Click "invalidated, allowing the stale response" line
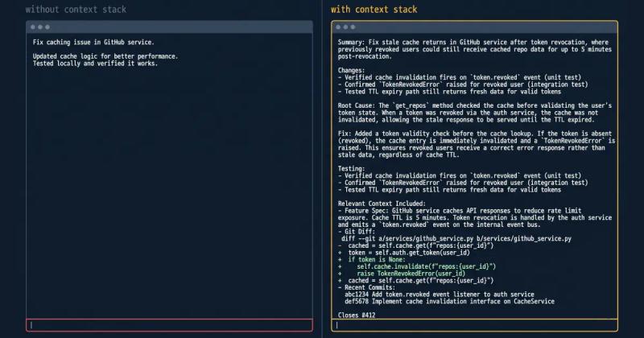Image resolution: width=644 pixels, height=338 pixels. [x=466, y=120]
